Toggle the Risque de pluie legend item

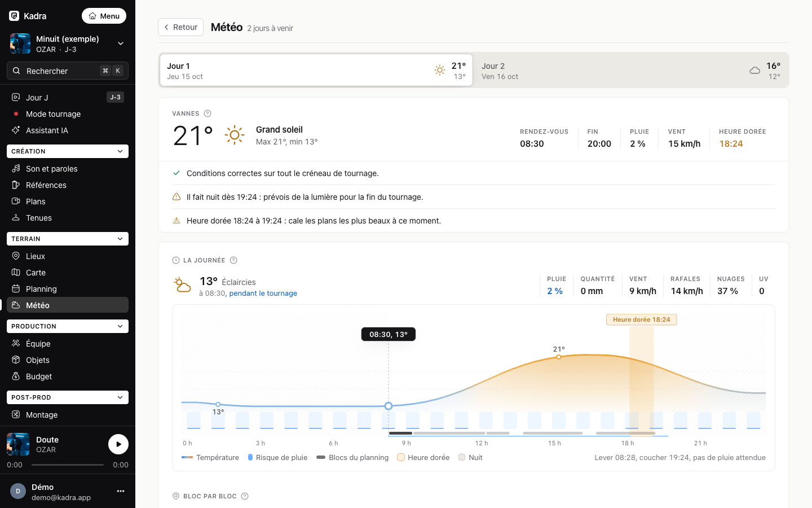278,457
